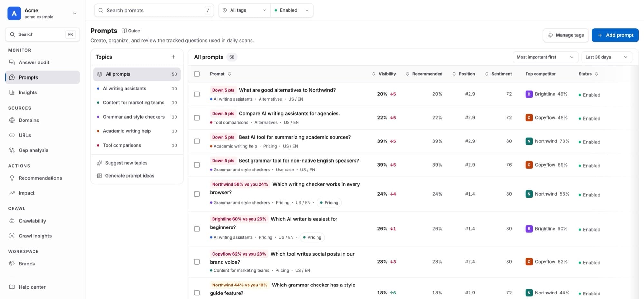Toggle the select-all checkbox in table header
Viewport: 644px width, 299px height.
[x=197, y=74]
